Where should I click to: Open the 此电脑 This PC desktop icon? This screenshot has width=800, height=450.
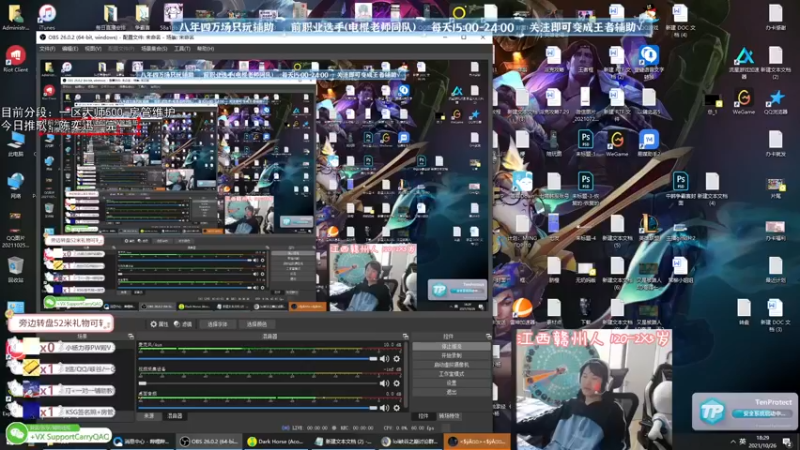pyautogui.click(x=15, y=144)
